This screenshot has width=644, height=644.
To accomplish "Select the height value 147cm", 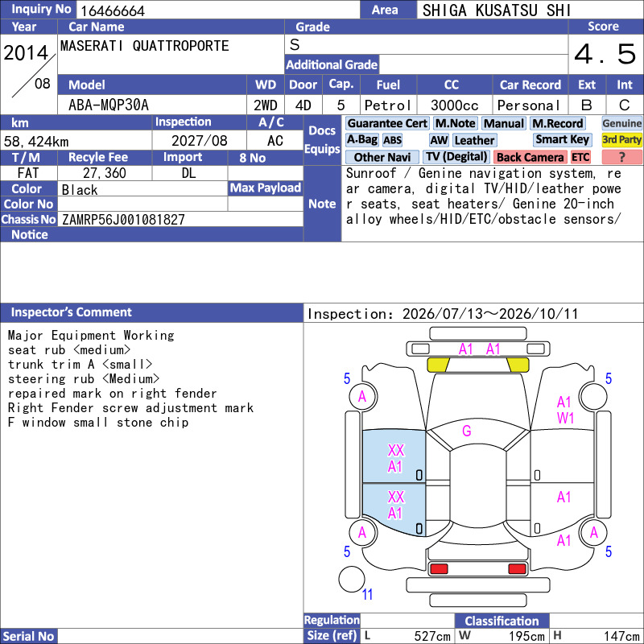I will 621,636.
